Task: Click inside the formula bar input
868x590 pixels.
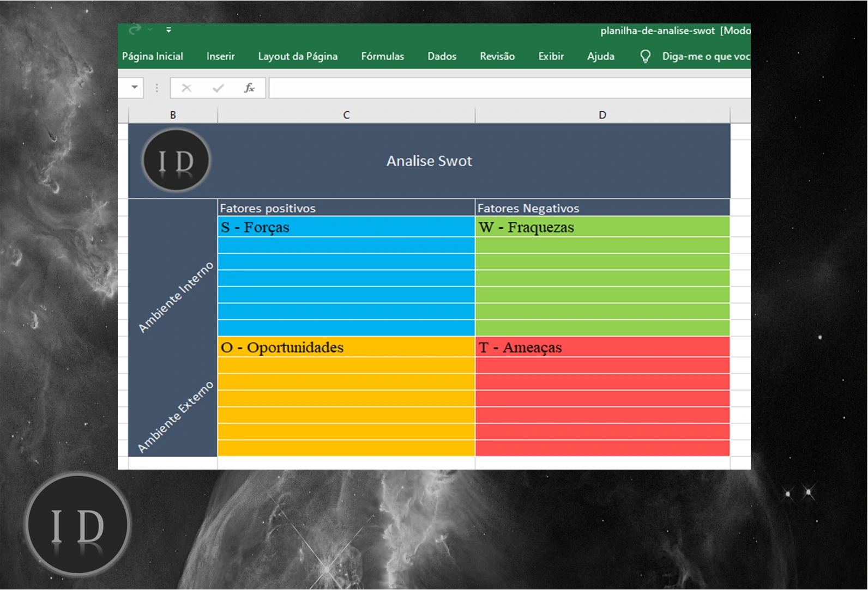Action: tap(509, 88)
